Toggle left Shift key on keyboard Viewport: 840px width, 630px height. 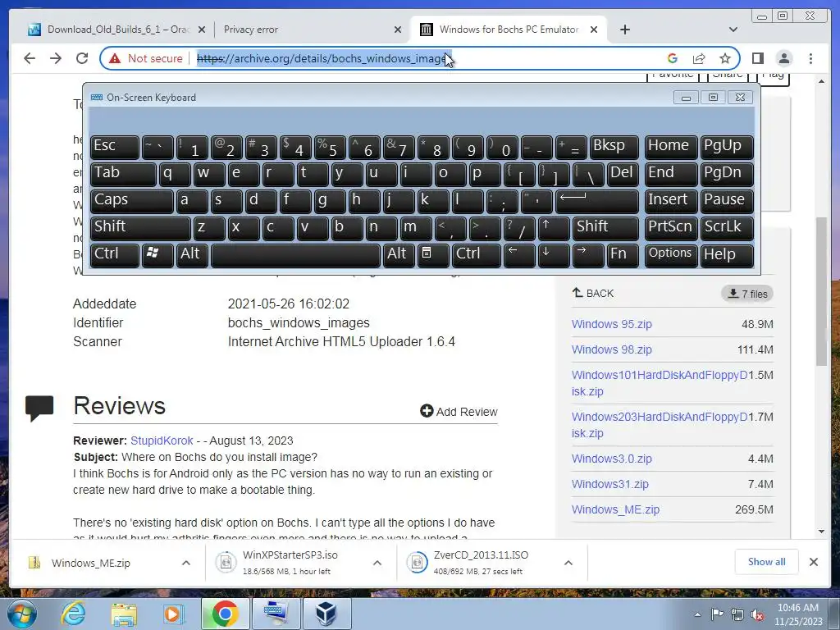coord(139,228)
